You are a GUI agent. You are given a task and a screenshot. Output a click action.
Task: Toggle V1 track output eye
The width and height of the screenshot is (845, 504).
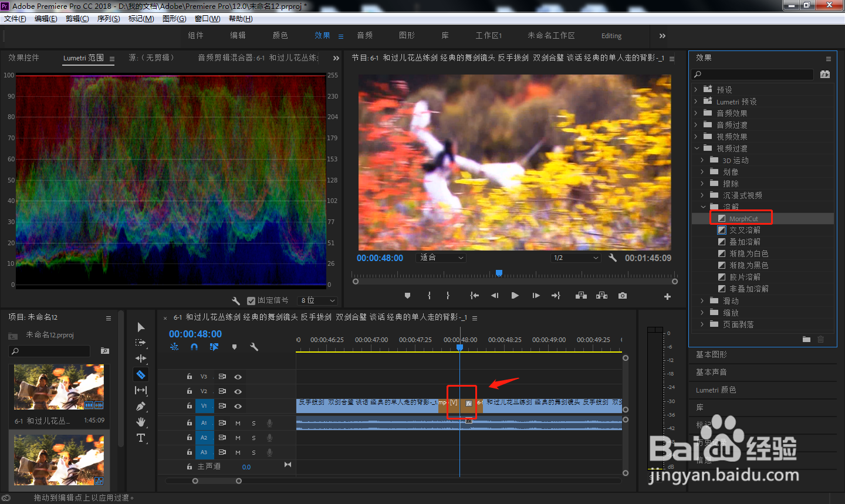[x=238, y=406]
